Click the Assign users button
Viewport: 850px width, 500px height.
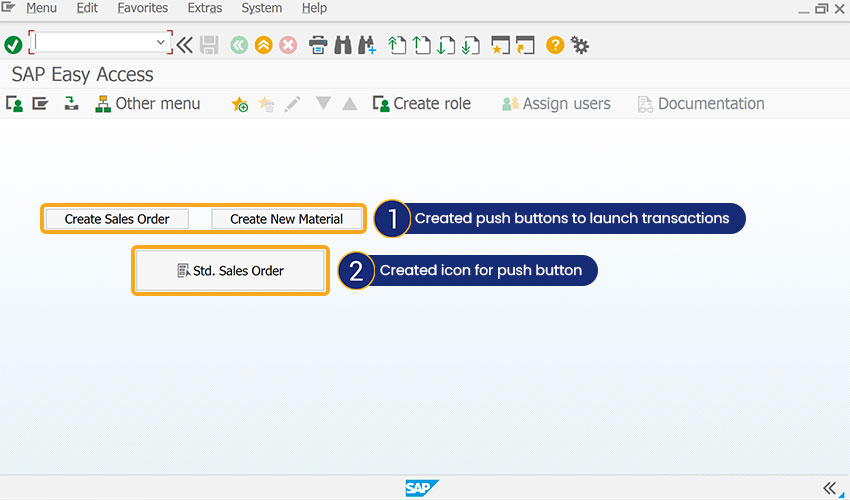pos(556,104)
